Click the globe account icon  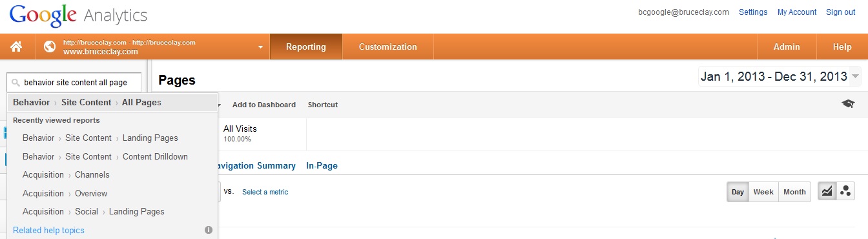click(x=50, y=47)
